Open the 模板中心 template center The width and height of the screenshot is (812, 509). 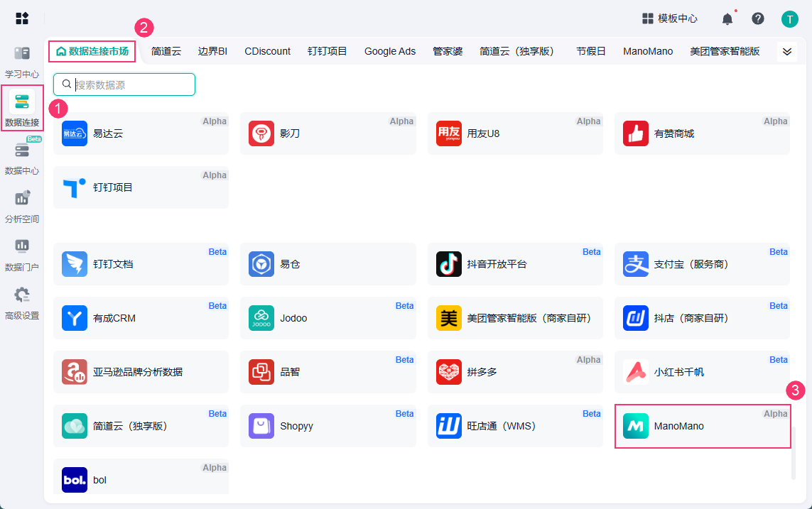tap(670, 18)
